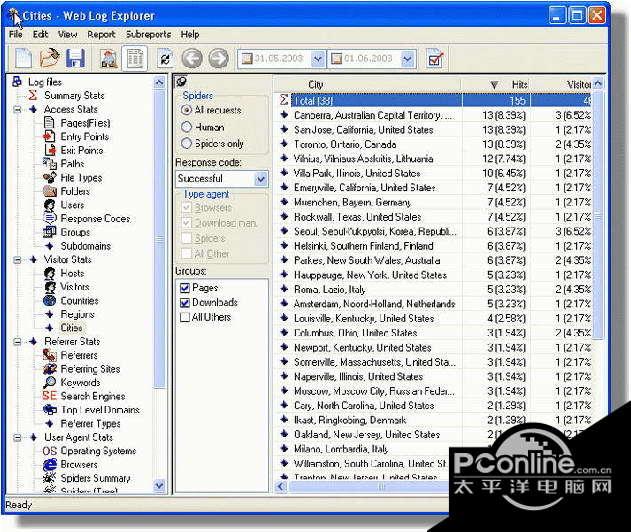Sort by the Visitors column header
This screenshot has height=532, width=631.
pos(562,85)
